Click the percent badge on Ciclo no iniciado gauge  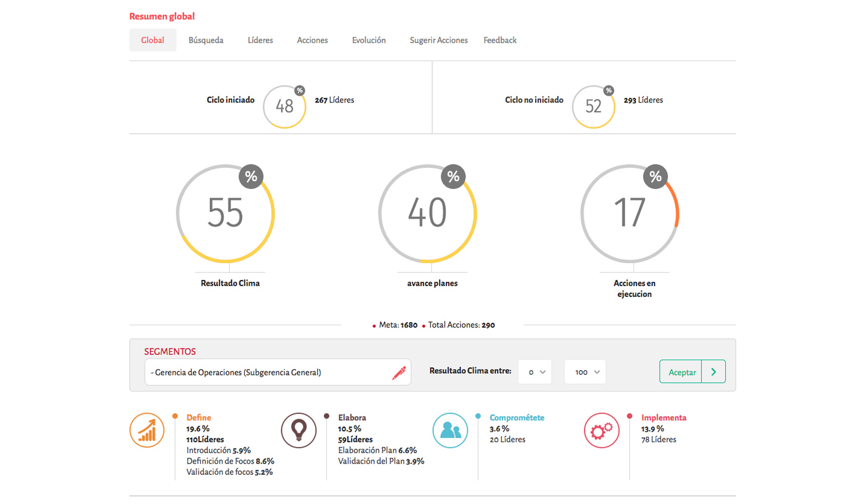[x=609, y=90]
